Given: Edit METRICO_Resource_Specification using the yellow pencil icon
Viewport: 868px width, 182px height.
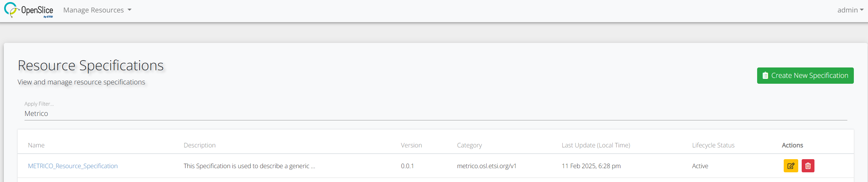Looking at the screenshot, I should (791, 166).
